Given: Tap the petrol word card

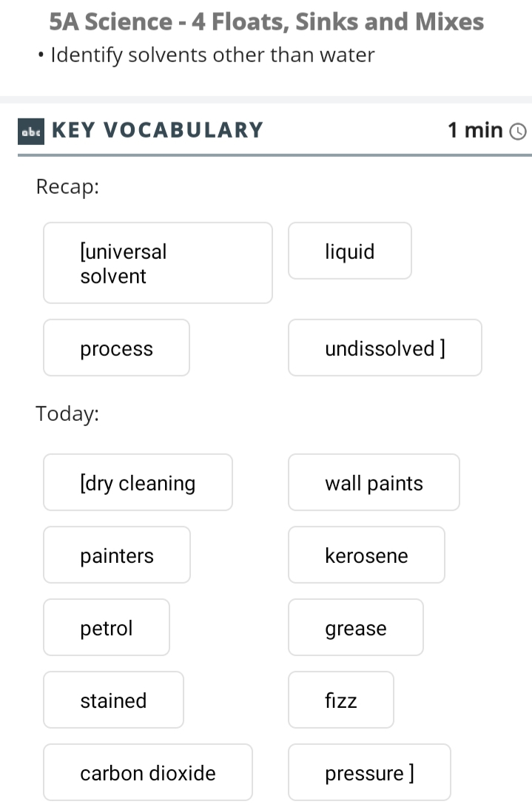Looking at the screenshot, I should click(107, 627).
